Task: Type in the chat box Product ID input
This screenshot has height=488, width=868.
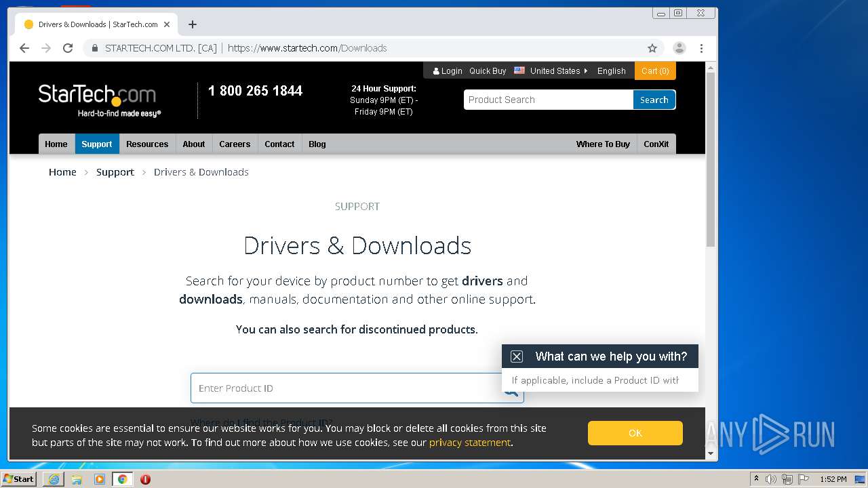Action: point(595,380)
